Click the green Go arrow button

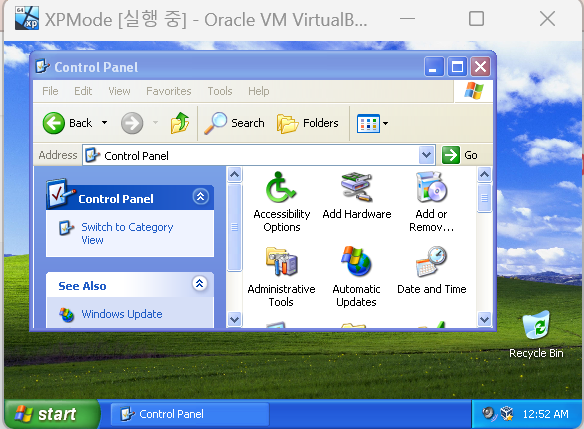(x=451, y=155)
